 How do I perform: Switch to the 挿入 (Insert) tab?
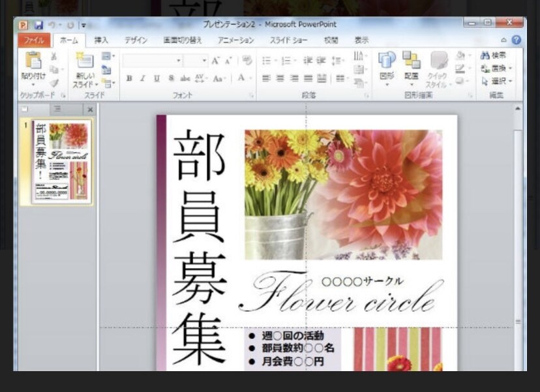tap(101, 40)
